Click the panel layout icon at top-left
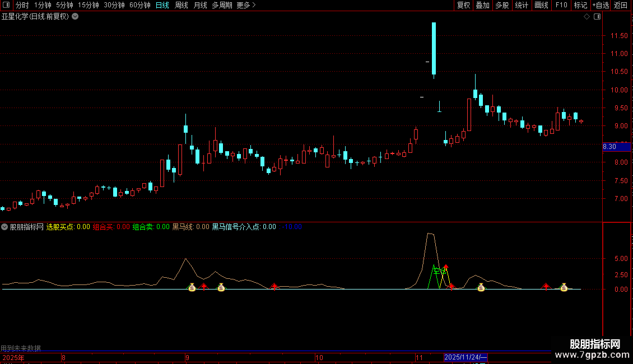633x364 pixels. pos(6,5)
